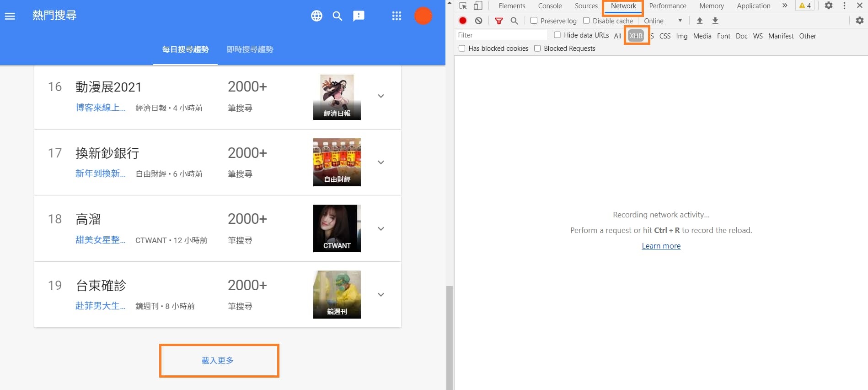Screen dimensions: 868x390
Task: Open the 經濟日報 thumbnail image
Action: (x=337, y=97)
